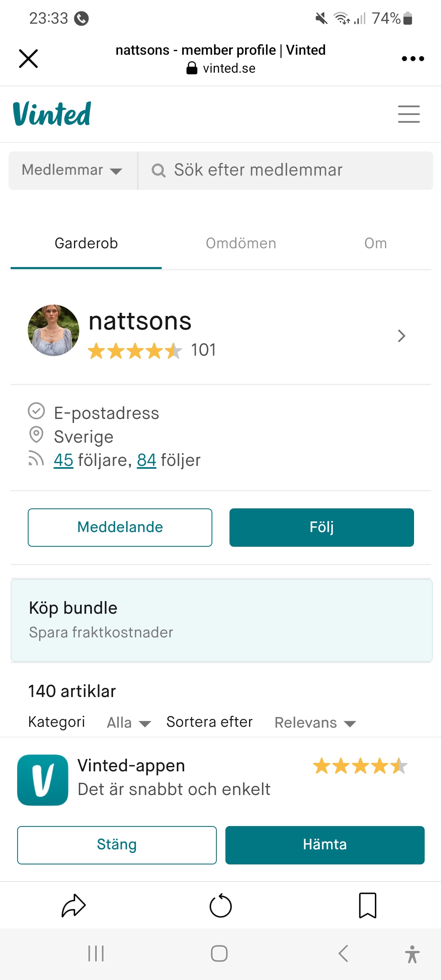Tap the bookmark icon
The width and height of the screenshot is (441, 980).
(367, 906)
